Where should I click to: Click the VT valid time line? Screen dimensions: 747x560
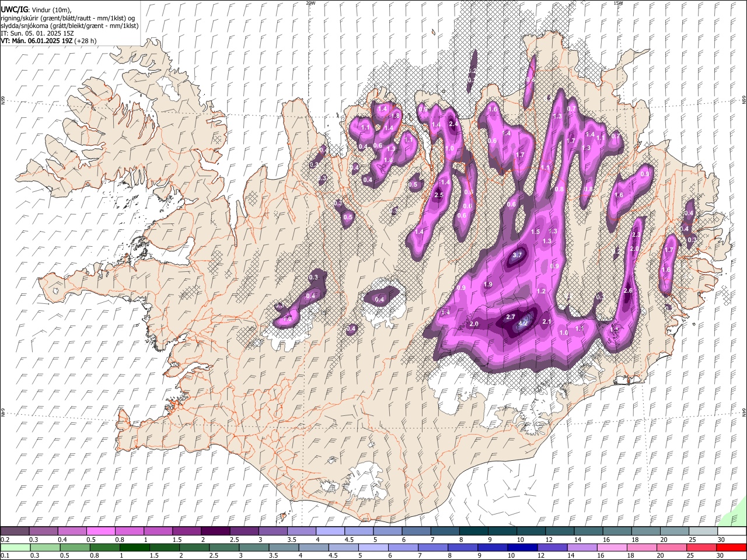[x=48, y=41]
